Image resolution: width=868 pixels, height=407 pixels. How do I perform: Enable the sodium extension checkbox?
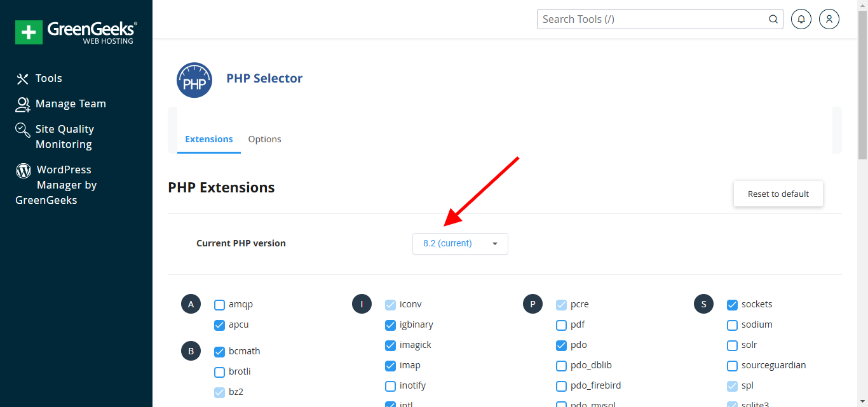click(732, 325)
